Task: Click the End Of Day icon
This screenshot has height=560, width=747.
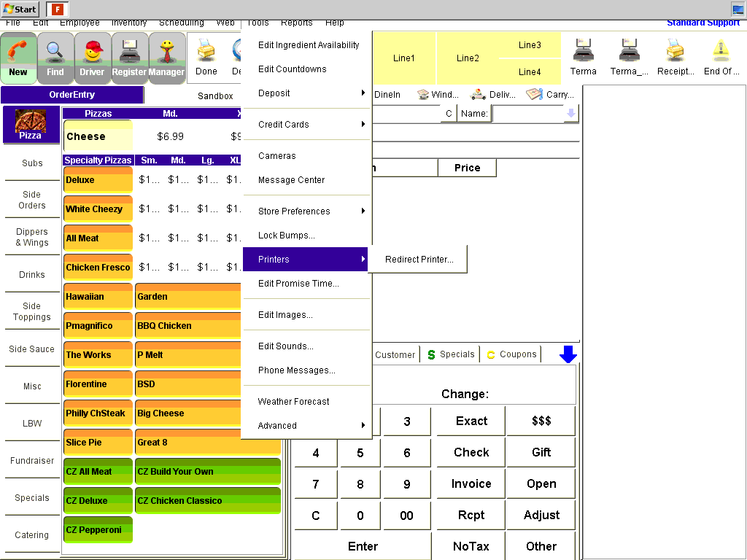Action: [721, 58]
